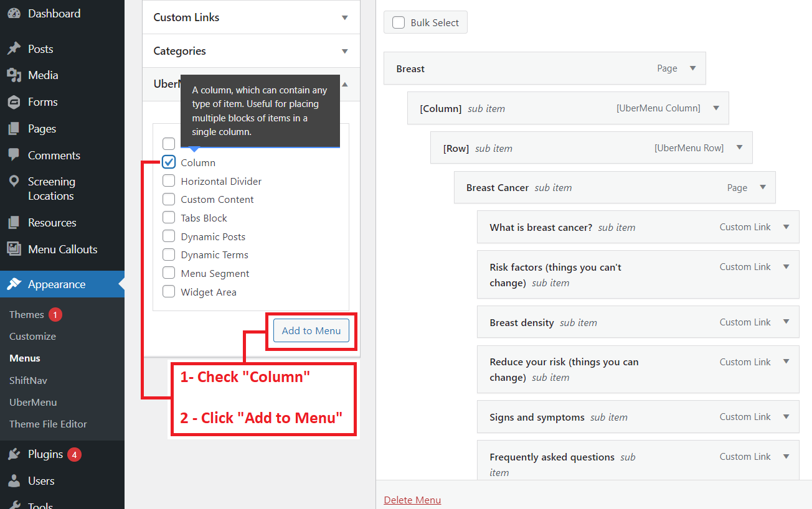Check the Horizontal Divider checkbox
This screenshot has width=812, height=509.
click(x=169, y=181)
